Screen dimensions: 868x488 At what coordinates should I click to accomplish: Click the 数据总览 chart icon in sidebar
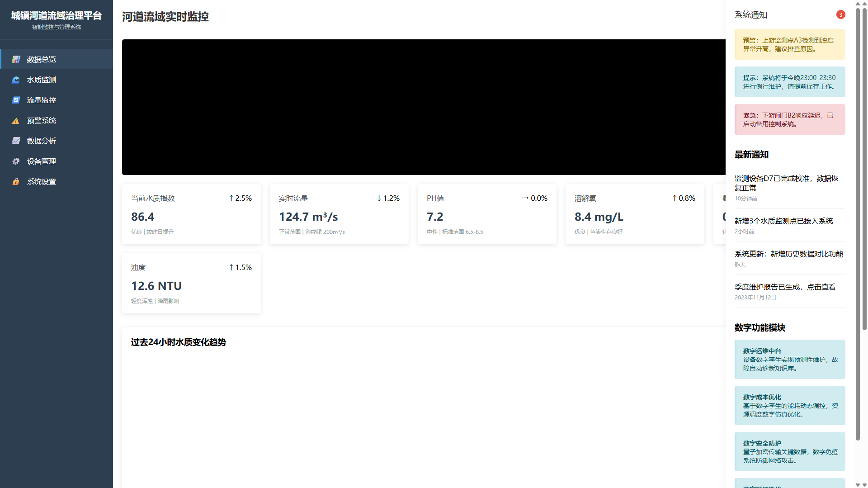pyautogui.click(x=16, y=59)
